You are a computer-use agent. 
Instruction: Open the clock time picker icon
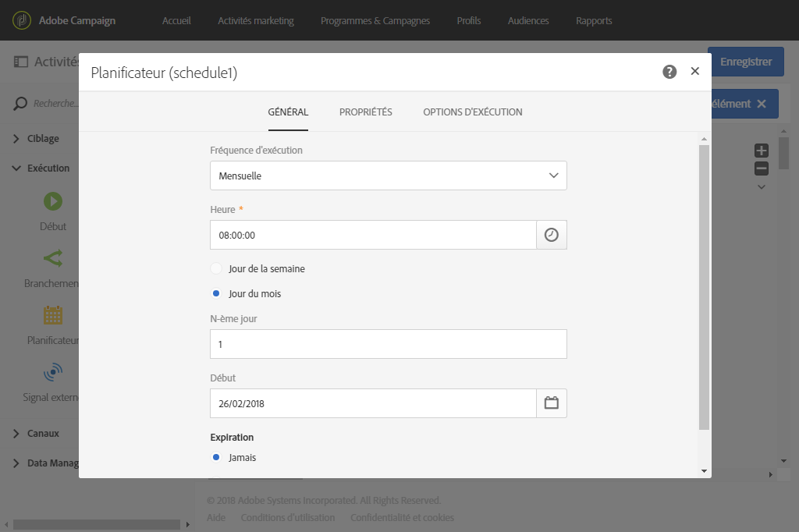[x=552, y=235]
